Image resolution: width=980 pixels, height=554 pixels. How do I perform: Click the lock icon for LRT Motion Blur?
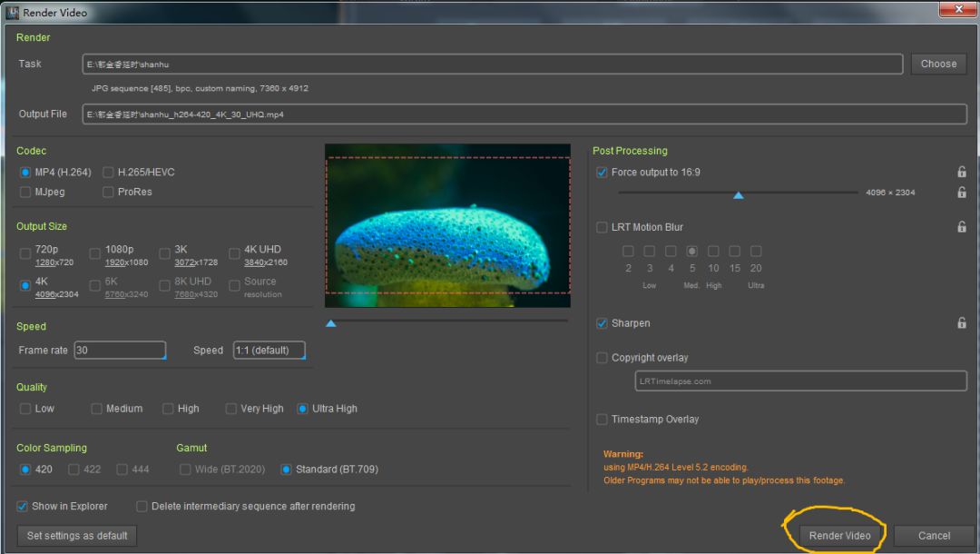click(x=961, y=226)
